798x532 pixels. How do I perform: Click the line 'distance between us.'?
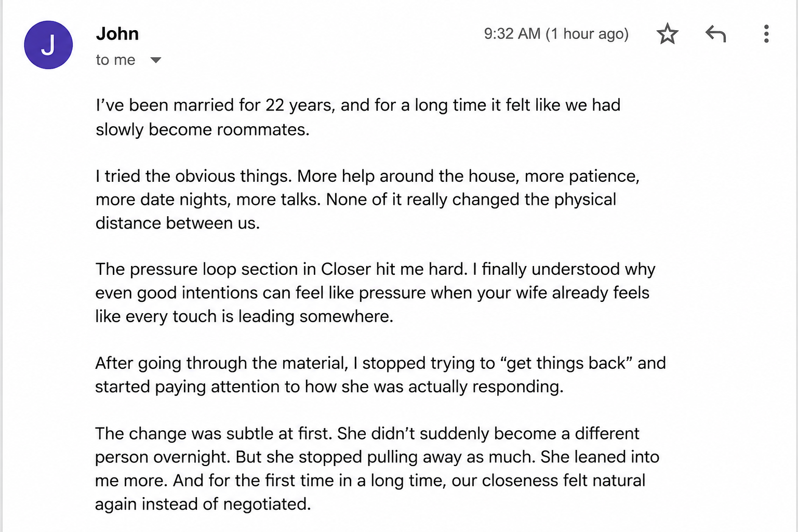178,223
